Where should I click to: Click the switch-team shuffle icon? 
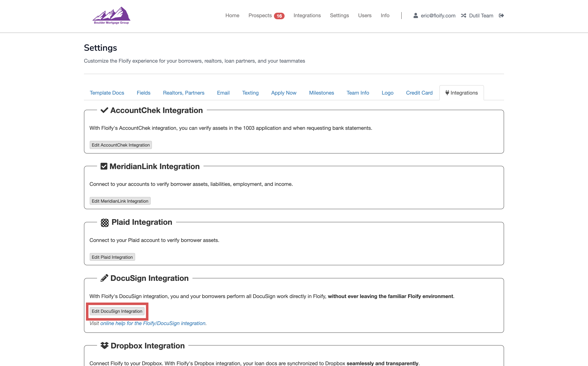point(463,16)
